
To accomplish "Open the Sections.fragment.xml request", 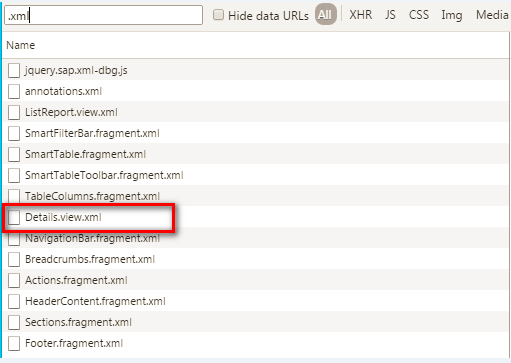I will 78,322.
